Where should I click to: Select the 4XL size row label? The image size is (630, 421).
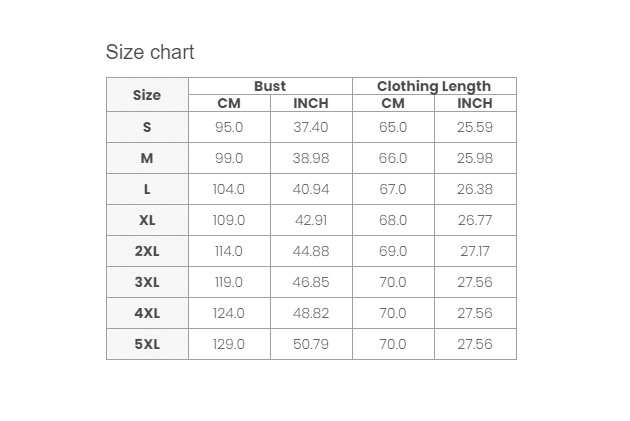pyautogui.click(x=147, y=313)
